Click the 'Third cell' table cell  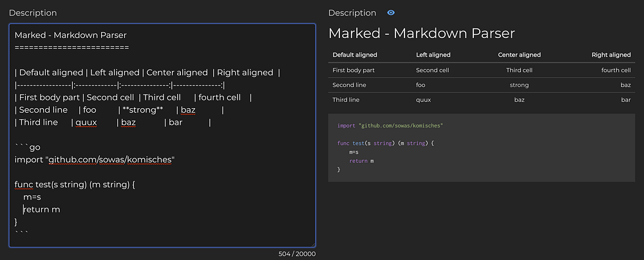[519, 70]
